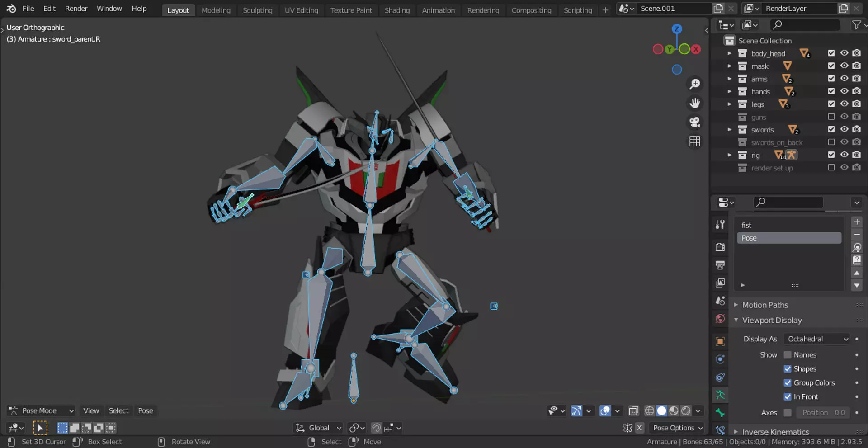The image size is (868, 448).
Task: Uncheck Group Colors checkbox
Action: click(x=788, y=383)
